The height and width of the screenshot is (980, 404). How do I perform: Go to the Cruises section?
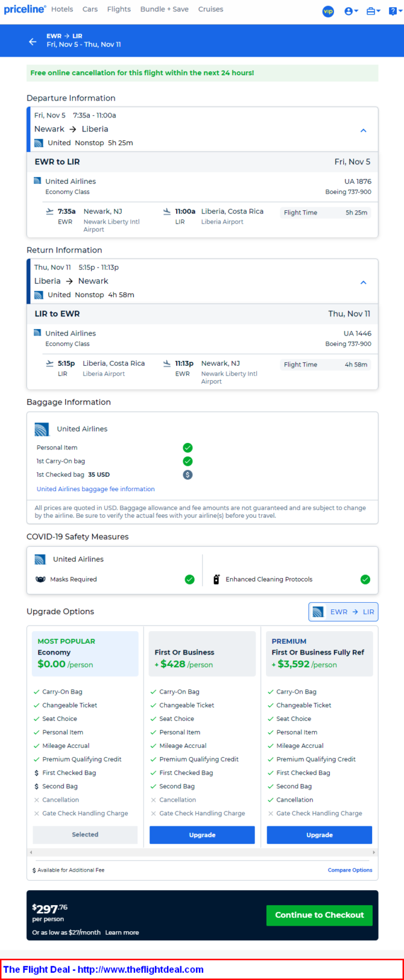(210, 9)
